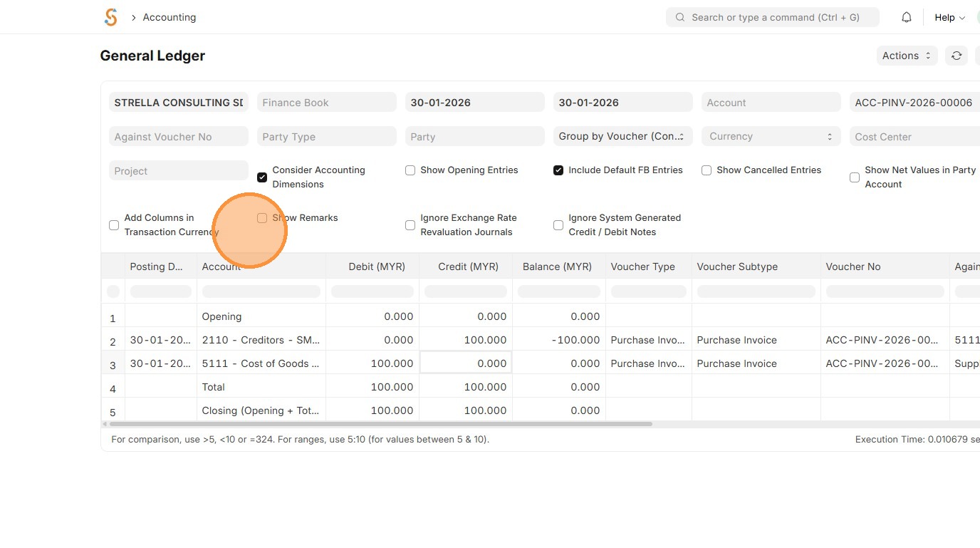This screenshot has height=548, width=980.
Task: Click the Finance Book field
Action: (326, 103)
